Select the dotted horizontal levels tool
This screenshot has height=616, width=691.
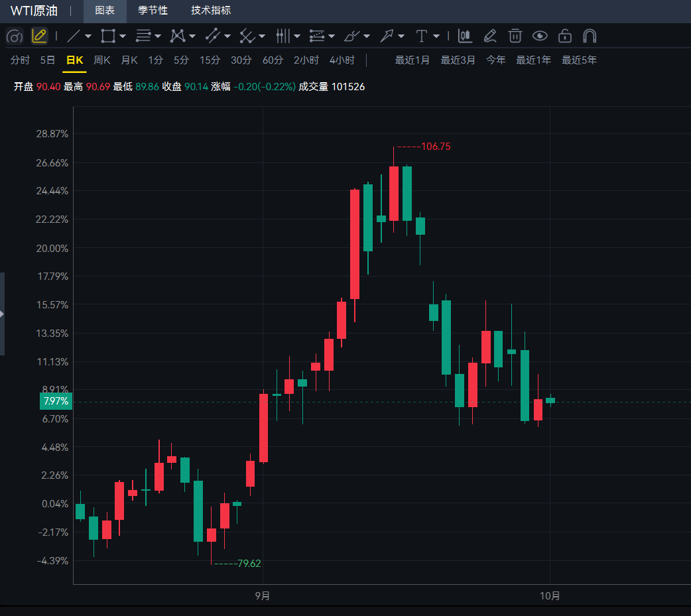(317, 36)
